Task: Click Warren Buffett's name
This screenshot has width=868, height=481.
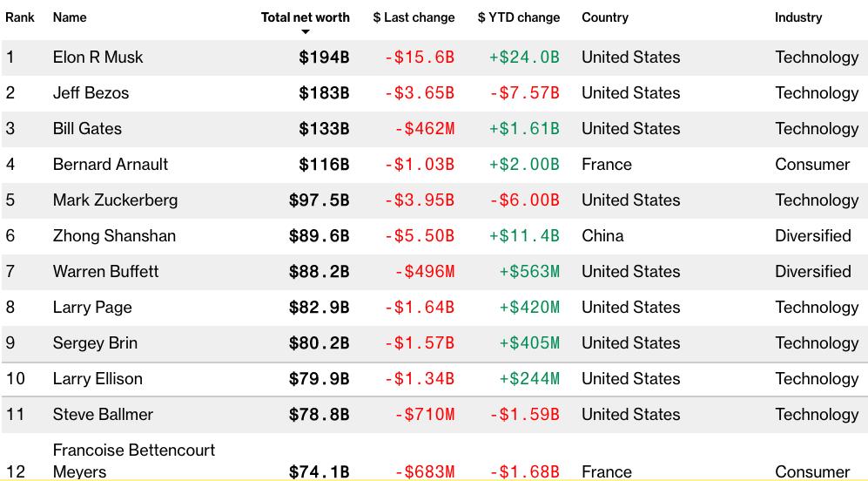Action: pyautogui.click(x=105, y=272)
